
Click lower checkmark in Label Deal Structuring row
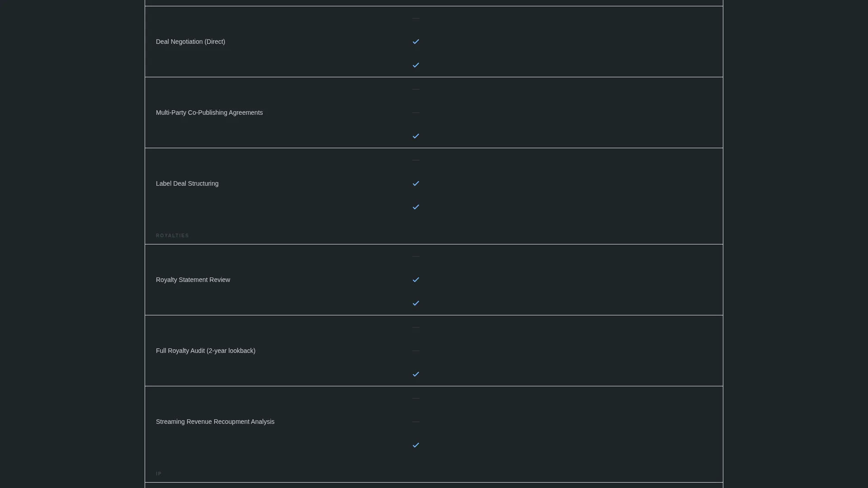416,207
